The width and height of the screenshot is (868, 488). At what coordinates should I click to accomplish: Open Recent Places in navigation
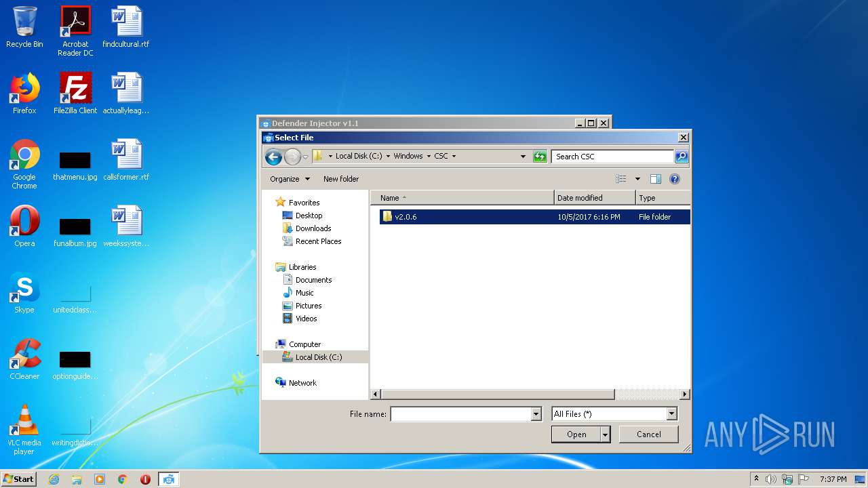pos(318,241)
